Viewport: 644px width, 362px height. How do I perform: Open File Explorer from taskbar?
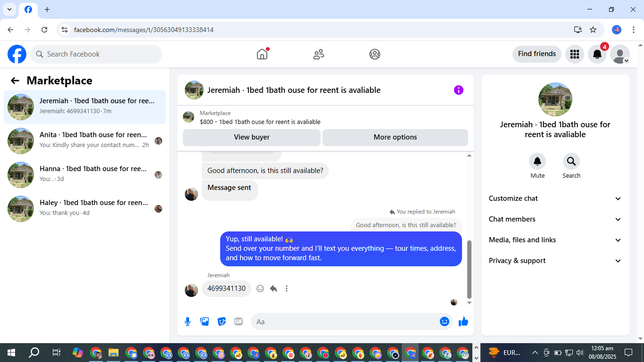[x=113, y=353]
